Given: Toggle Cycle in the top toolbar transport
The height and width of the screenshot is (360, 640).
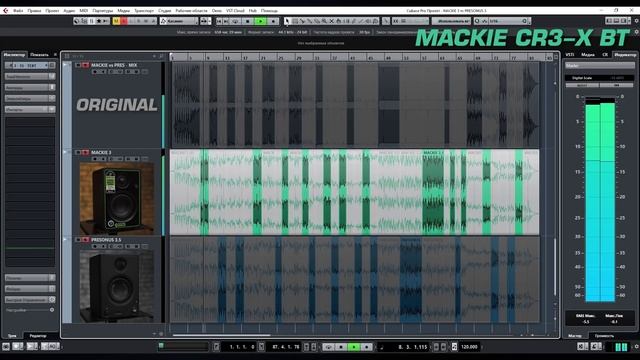Looking at the screenshot, I should coord(236,21).
